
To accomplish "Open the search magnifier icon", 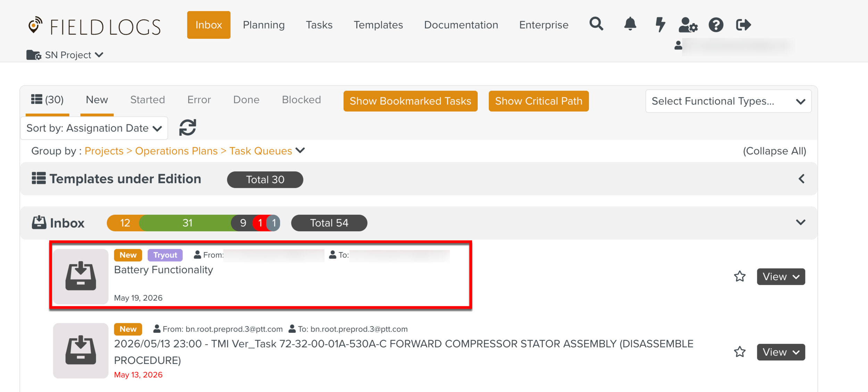I will (596, 24).
